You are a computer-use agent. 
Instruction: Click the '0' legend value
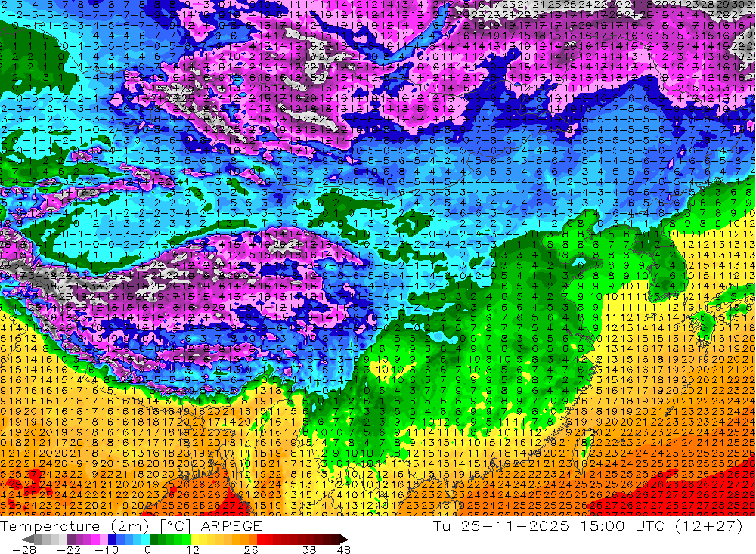pos(147,549)
